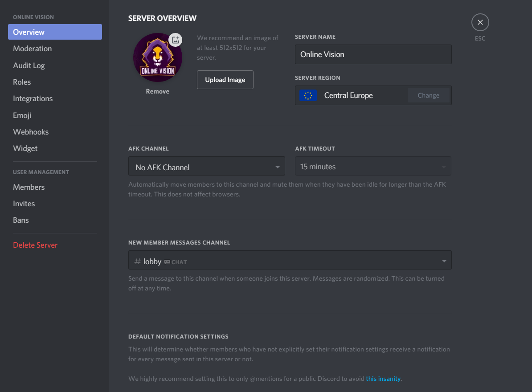
Task: Select the Widget settings tab
Action: tap(25, 148)
